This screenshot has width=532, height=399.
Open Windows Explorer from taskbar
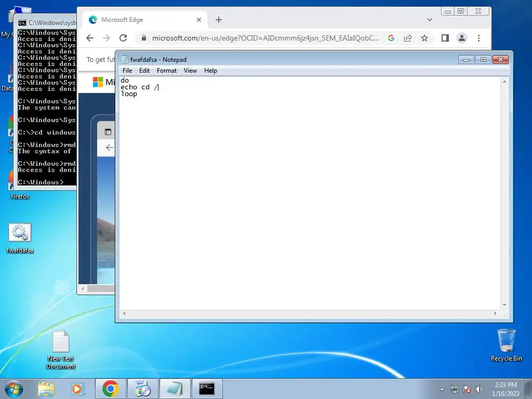(46, 389)
